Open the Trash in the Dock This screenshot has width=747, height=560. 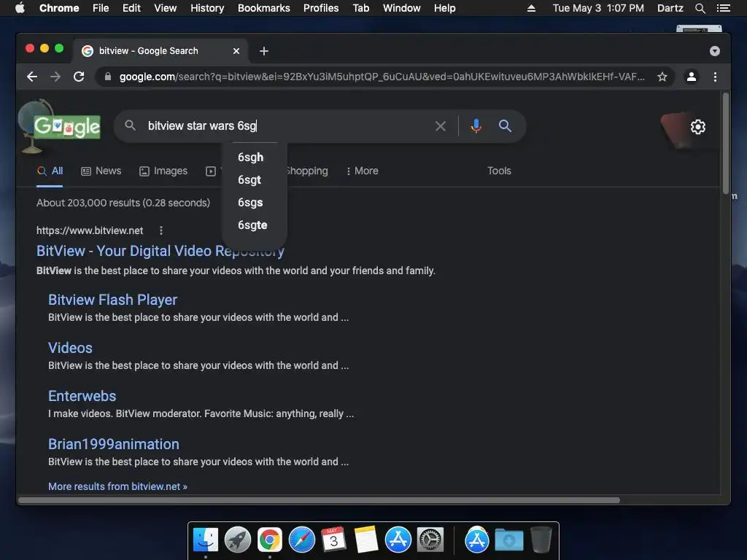tap(541, 540)
